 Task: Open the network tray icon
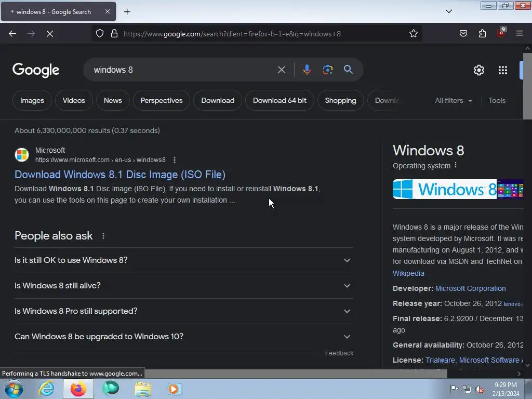pos(467,389)
